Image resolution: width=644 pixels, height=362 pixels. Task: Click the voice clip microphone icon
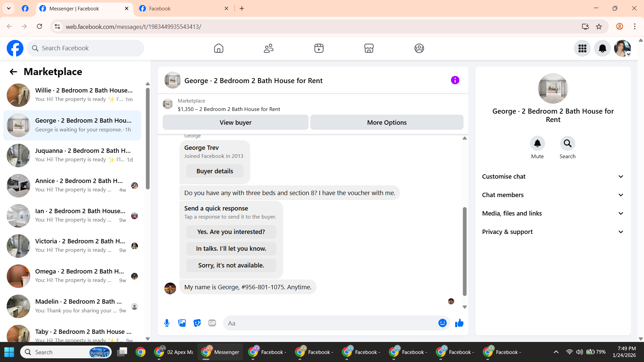167,323
